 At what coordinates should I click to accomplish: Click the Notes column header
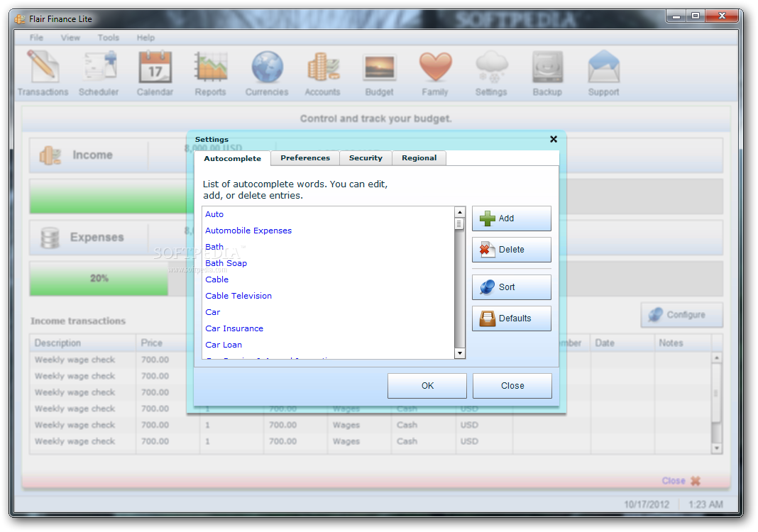click(x=683, y=343)
